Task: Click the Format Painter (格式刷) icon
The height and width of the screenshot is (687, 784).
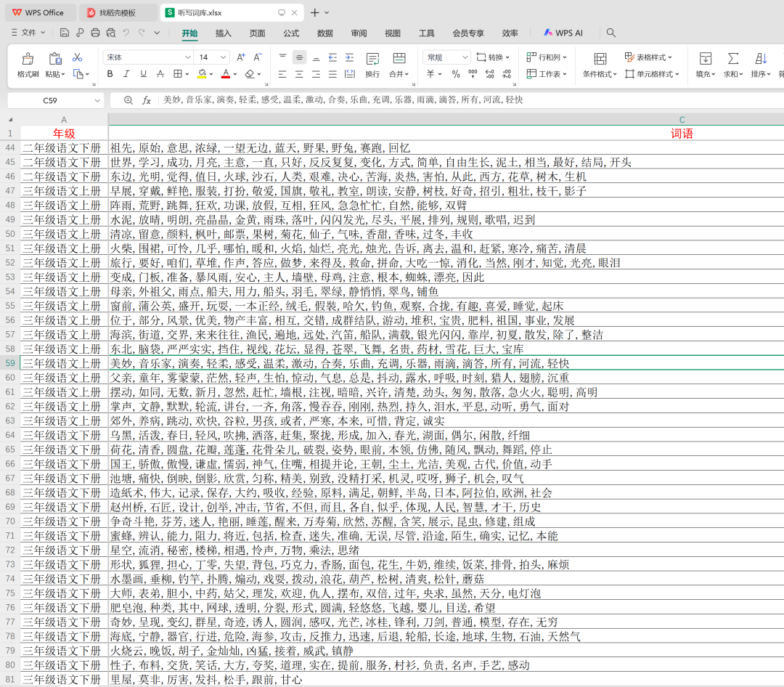Action: [x=28, y=59]
